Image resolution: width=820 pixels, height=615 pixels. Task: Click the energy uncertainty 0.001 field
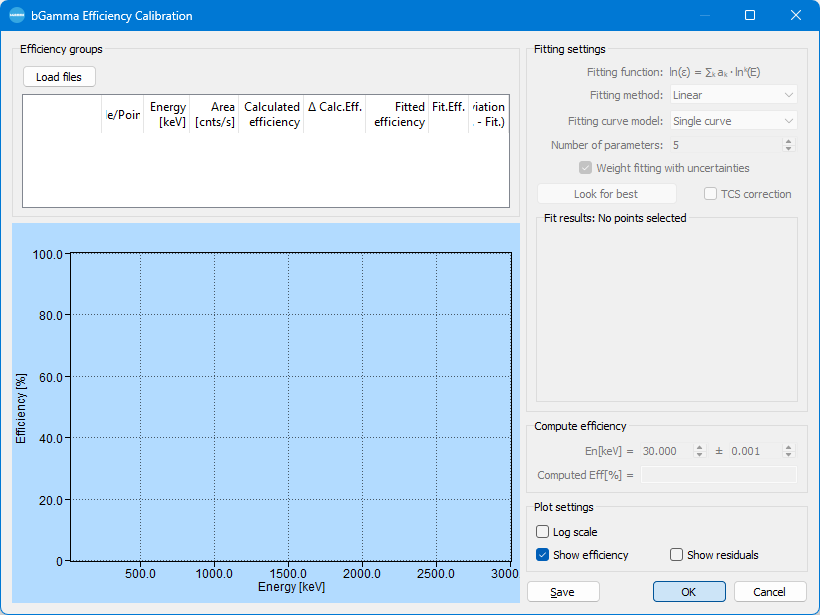[x=756, y=451]
